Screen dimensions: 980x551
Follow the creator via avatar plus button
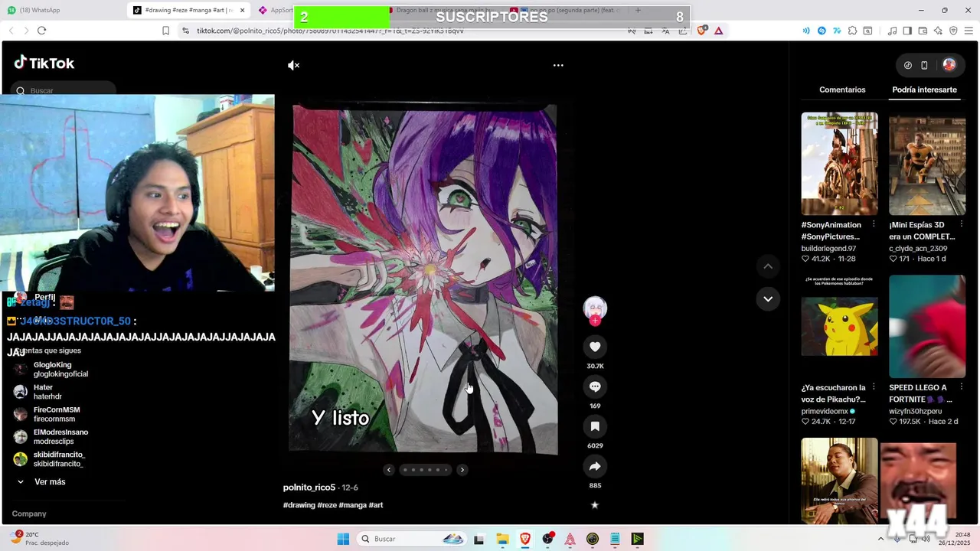(595, 321)
